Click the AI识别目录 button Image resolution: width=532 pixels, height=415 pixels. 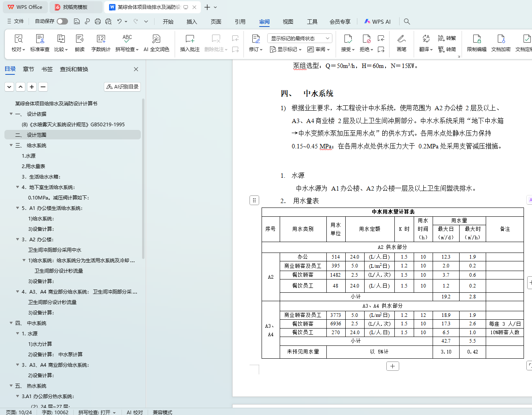pos(122,86)
